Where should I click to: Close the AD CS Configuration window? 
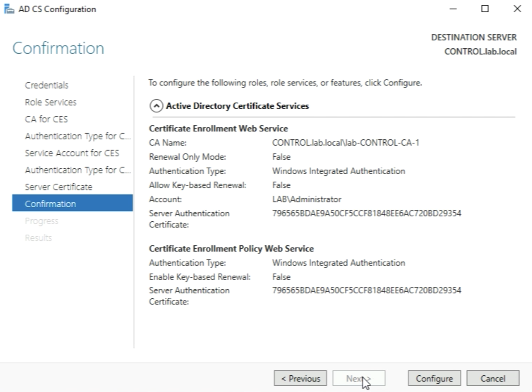pos(517,9)
